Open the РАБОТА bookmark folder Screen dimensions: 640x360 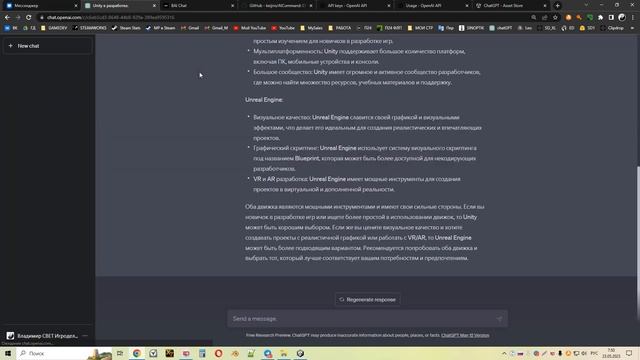coord(340,28)
